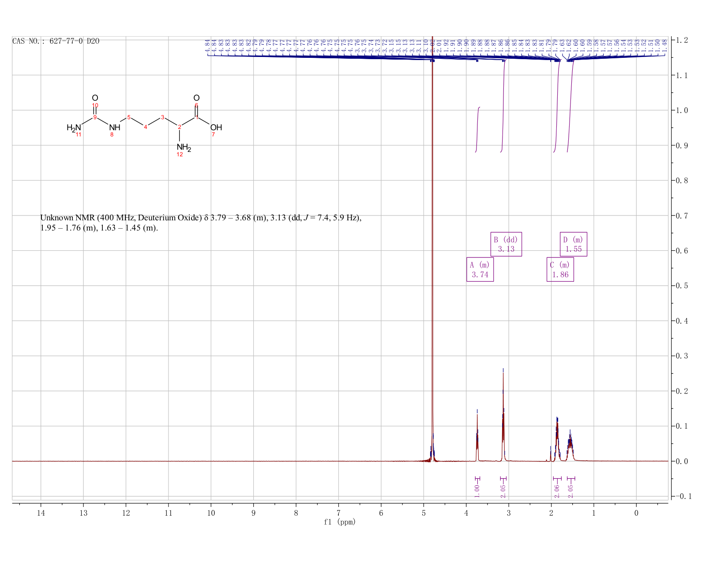This screenshot has height=563, width=728.
Task: Click the x-axis tick label 8
Action: tap(296, 513)
